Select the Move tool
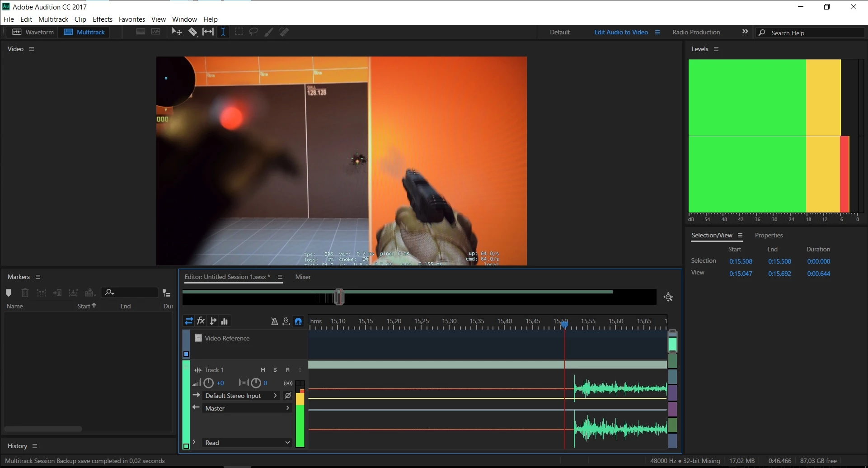Image resolution: width=868 pixels, height=468 pixels. [177, 32]
